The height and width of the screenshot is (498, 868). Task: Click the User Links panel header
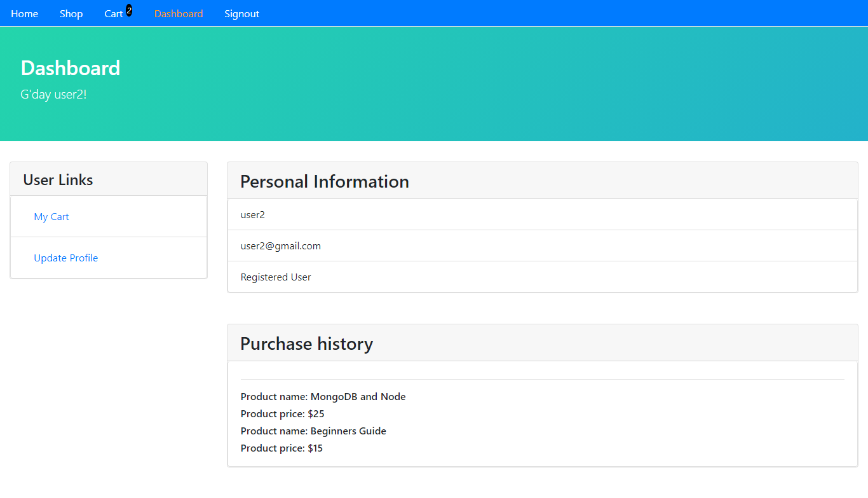click(58, 179)
